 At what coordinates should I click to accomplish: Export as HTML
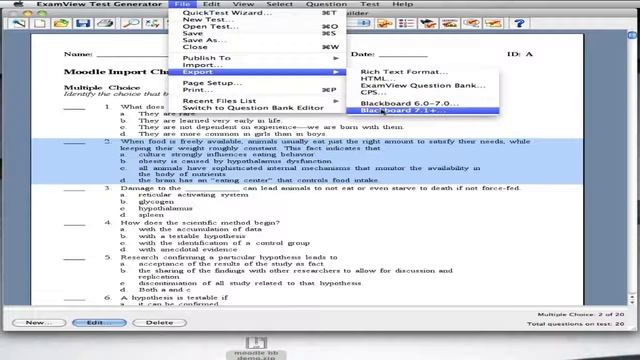click(x=422, y=78)
